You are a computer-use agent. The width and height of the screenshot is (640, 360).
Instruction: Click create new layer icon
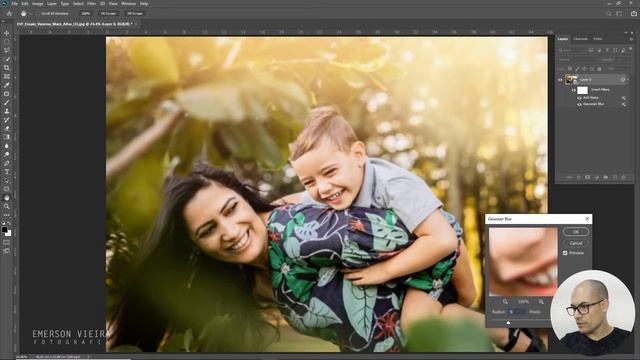614,178
